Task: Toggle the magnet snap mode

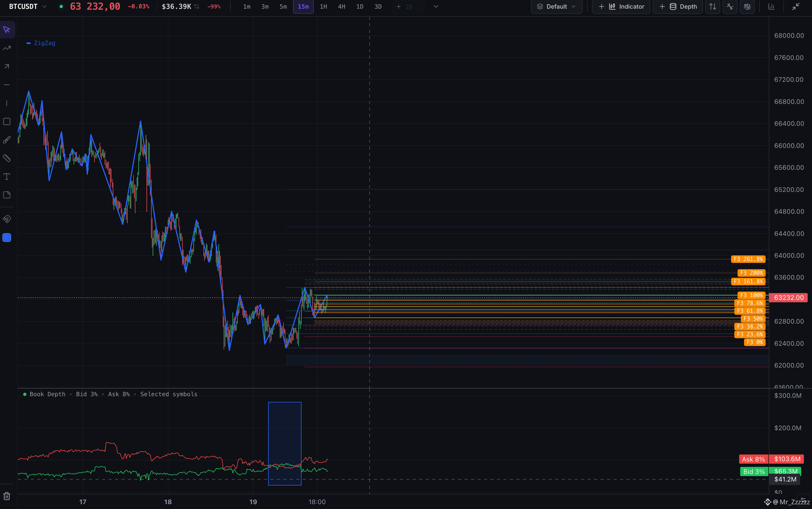Action: point(7,219)
